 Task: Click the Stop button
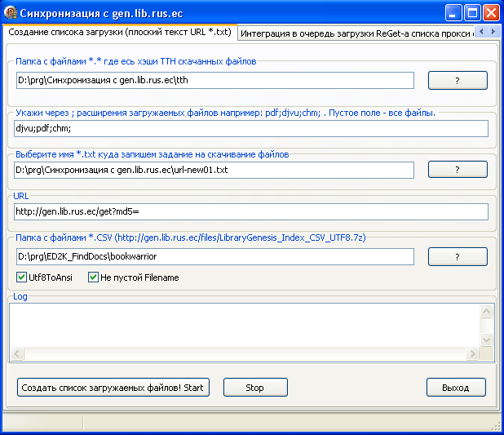[255, 388]
